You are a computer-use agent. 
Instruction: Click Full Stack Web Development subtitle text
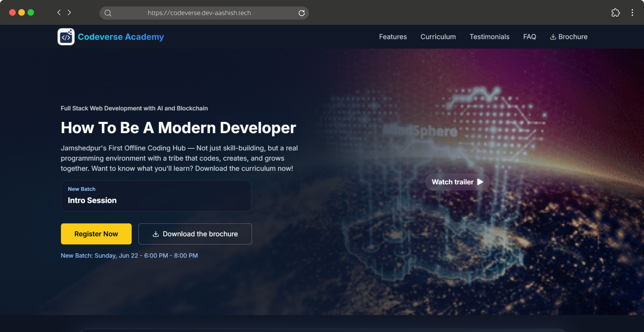(x=134, y=108)
